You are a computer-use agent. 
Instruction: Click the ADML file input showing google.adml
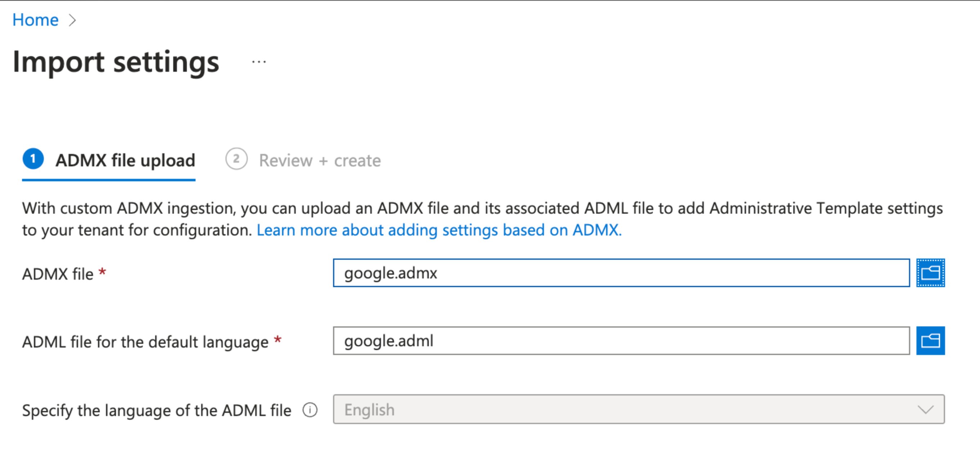click(621, 341)
